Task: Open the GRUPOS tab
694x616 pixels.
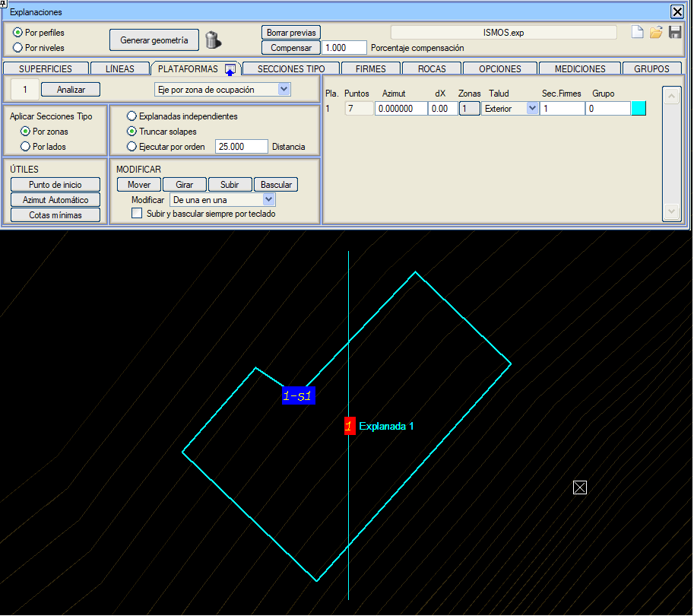Action: pyautogui.click(x=652, y=68)
